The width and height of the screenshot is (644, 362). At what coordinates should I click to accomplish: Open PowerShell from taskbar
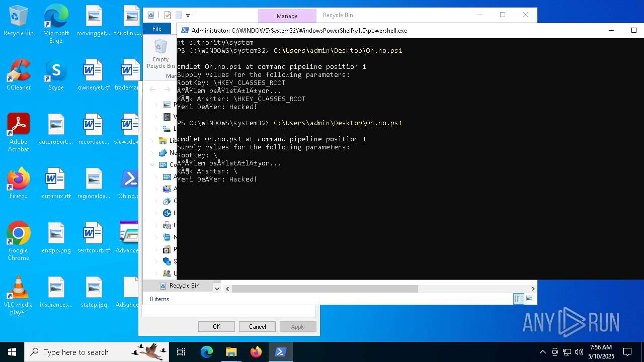[x=280, y=352]
